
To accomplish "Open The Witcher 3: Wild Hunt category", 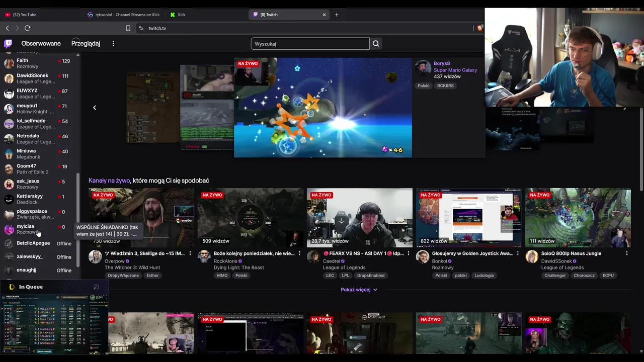I will click(132, 267).
